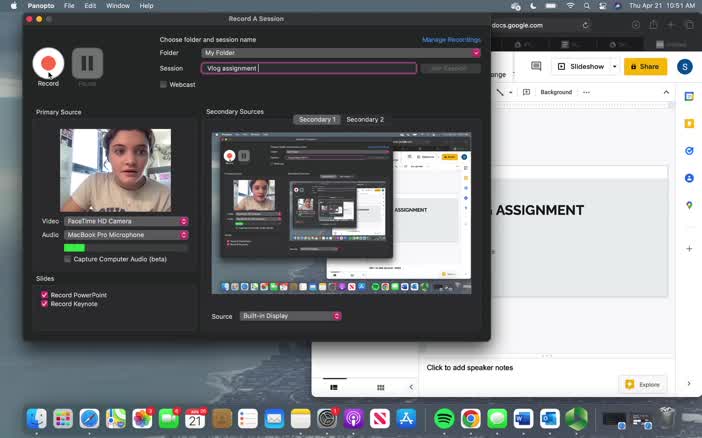The image size is (702, 438).
Task: Expand the Line tool dropdown arrow
Action: coord(510,92)
